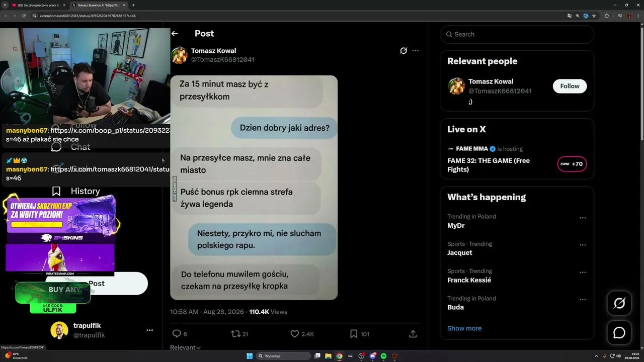Click the trapulfik account avatar
The height and width of the screenshot is (362, 644).
[x=59, y=330]
